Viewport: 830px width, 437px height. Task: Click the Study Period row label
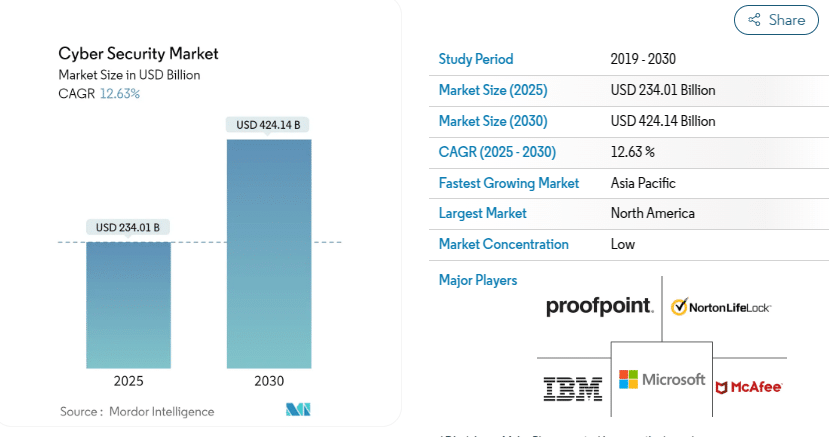476,59
